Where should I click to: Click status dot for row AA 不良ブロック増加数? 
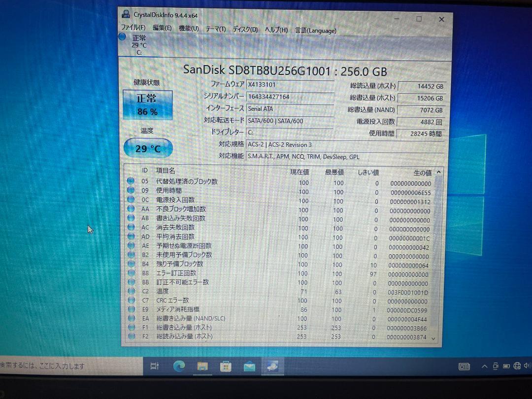pos(131,208)
